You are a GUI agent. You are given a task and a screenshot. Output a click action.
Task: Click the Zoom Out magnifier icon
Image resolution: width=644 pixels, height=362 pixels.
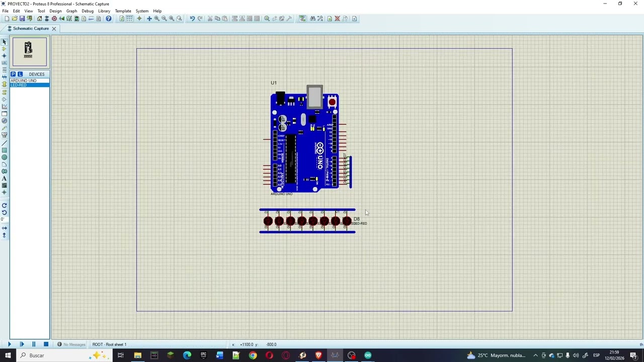(x=164, y=19)
